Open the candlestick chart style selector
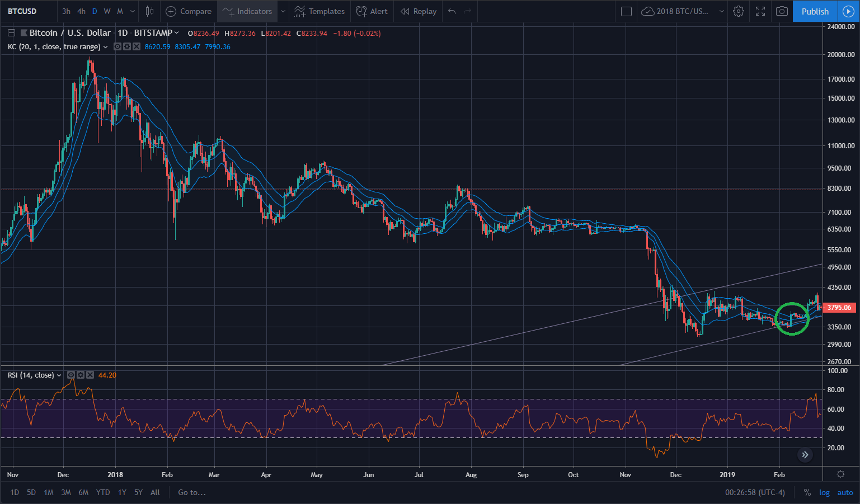 click(149, 11)
